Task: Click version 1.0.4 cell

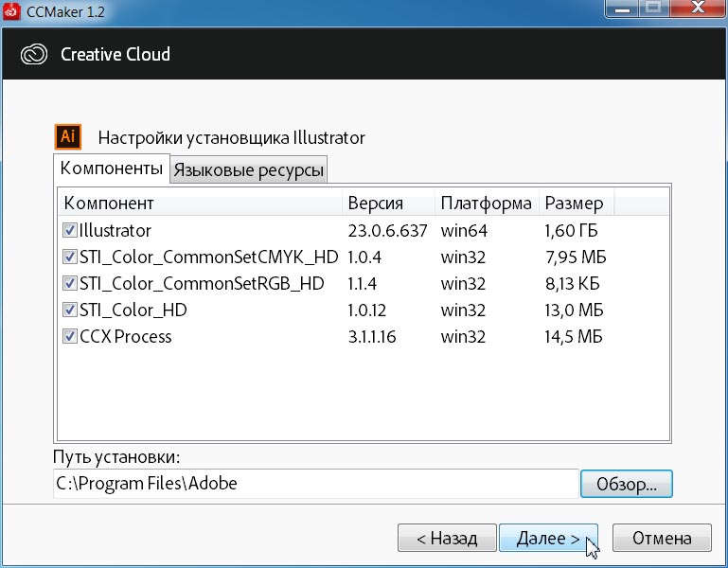Action: (x=364, y=257)
